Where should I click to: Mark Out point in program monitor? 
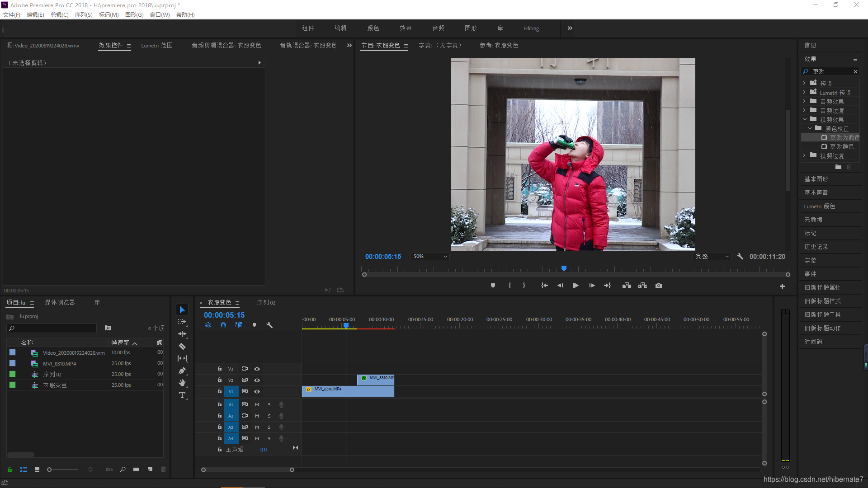pos(524,286)
